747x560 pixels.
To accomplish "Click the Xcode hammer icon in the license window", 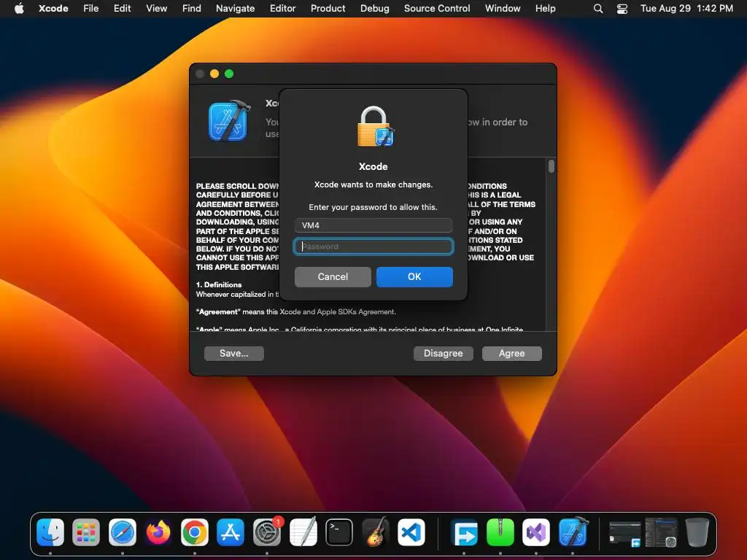I will click(x=229, y=121).
